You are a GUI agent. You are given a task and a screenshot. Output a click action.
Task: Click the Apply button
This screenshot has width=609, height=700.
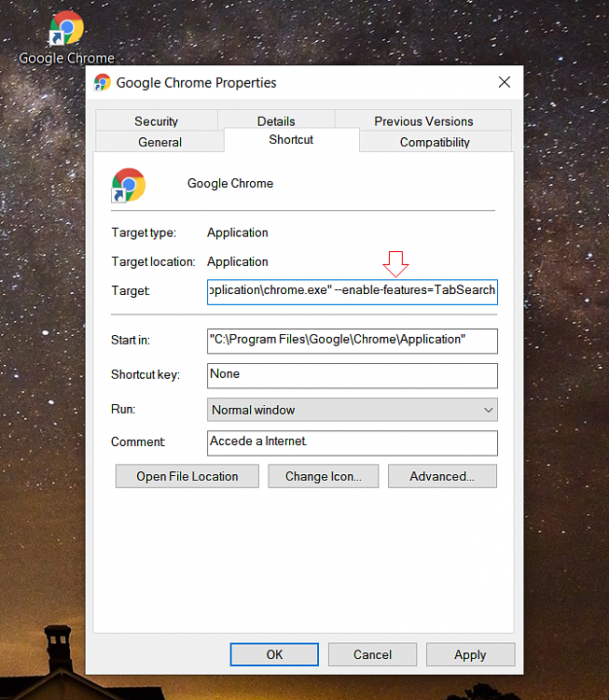coord(470,654)
